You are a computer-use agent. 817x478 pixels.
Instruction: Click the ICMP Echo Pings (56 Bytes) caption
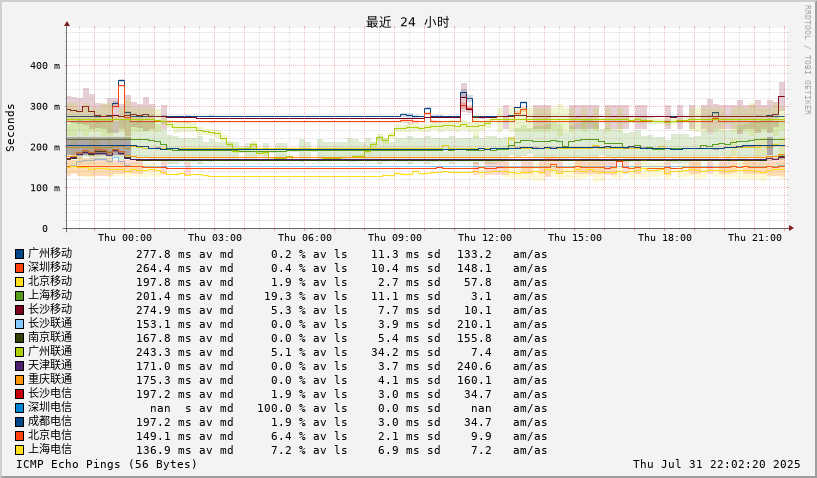pos(107,464)
